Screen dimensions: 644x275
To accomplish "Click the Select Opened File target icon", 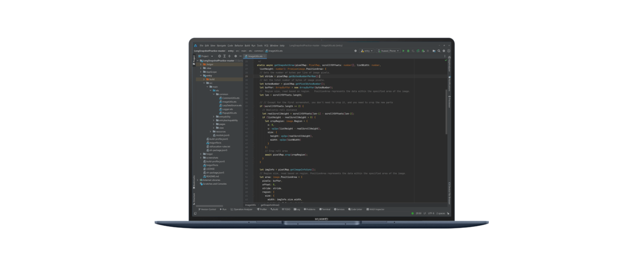I will click(x=219, y=56).
